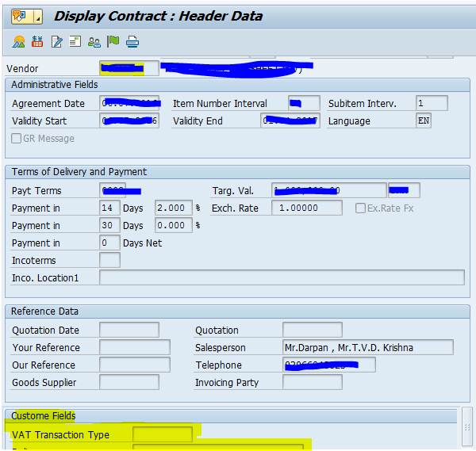Screen dimensions: 476x451
Task: Click the Exch. Rate field 1.00000
Action: pyautogui.click(x=307, y=208)
